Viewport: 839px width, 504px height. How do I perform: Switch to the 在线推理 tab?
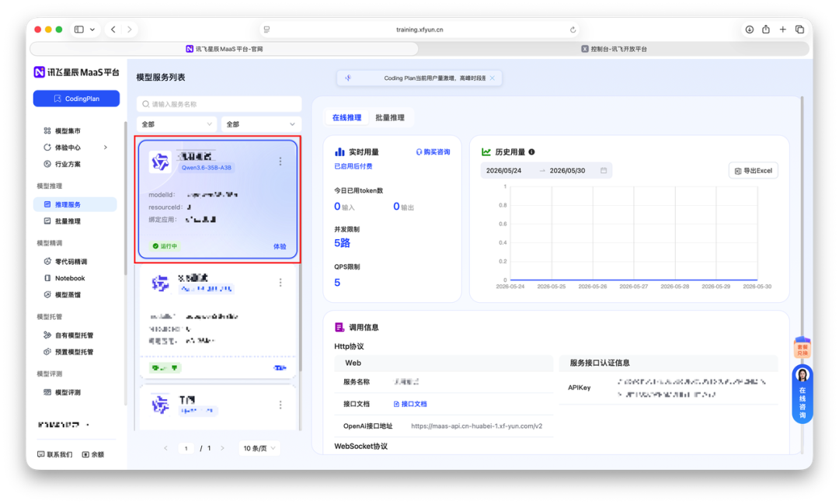[x=346, y=118]
